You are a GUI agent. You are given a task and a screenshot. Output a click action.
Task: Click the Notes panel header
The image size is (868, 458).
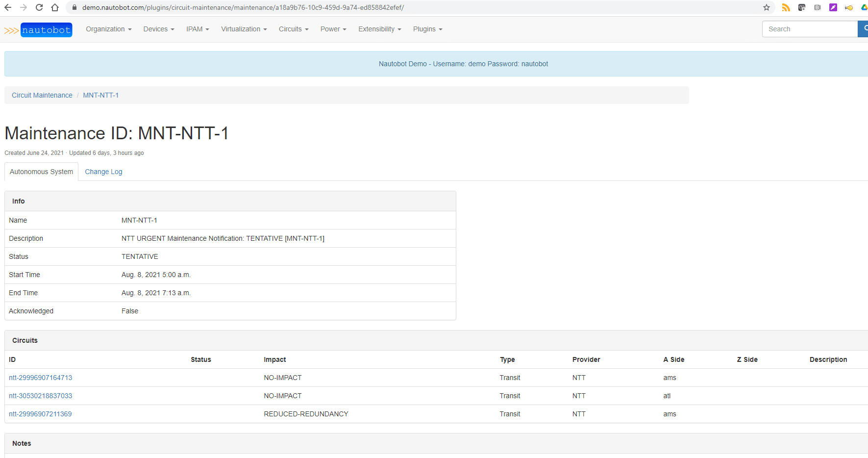click(436, 443)
